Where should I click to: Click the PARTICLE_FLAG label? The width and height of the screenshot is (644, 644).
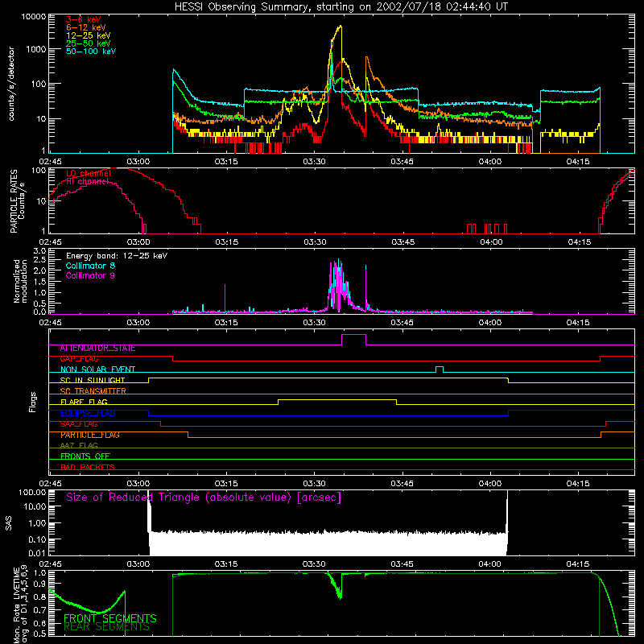[x=90, y=435]
